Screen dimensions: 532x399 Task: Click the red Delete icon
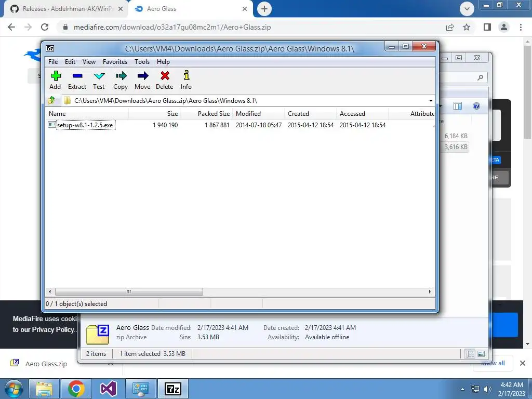[x=165, y=80]
